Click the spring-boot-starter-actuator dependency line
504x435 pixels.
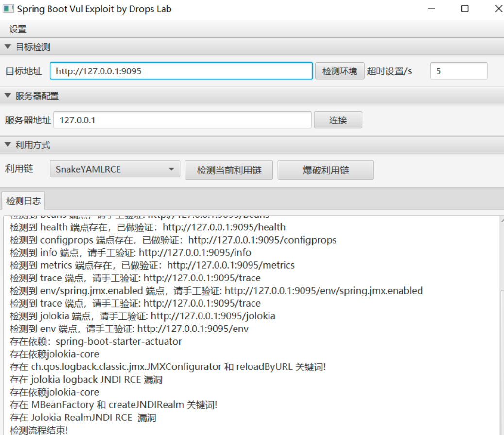tap(96, 341)
